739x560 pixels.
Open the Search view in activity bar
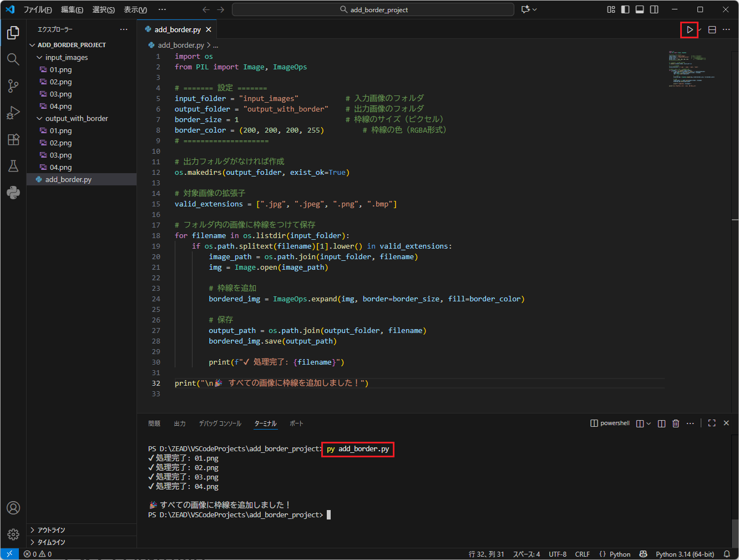pos(13,59)
